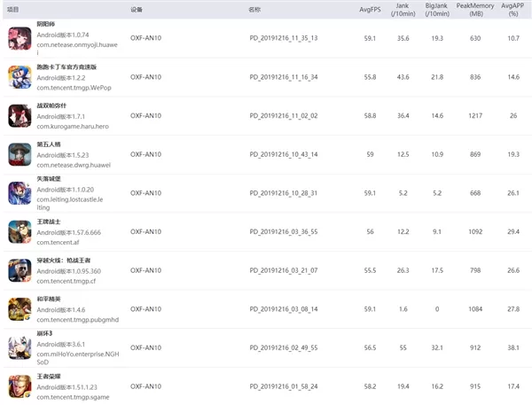The height and width of the screenshot is (405, 532).
Task: Open report PD_20191216_03_08_14
Action: (284, 309)
